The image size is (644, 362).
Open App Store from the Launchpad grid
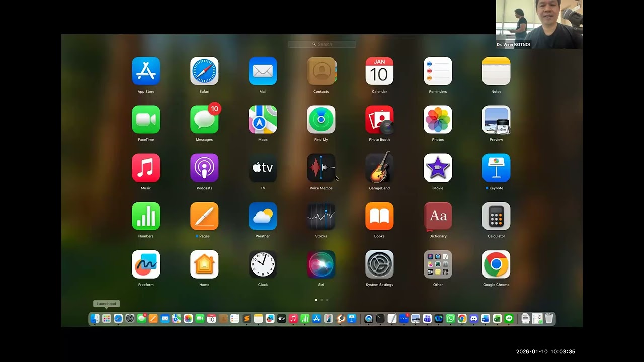(146, 71)
